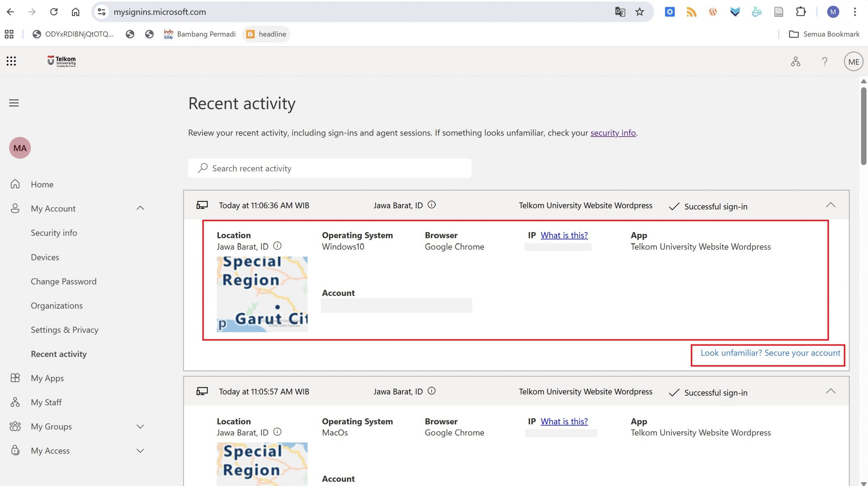The image size is (868, 486).
Task: Open the Chrome profile avatar M
Action: (x=833, y=12)
